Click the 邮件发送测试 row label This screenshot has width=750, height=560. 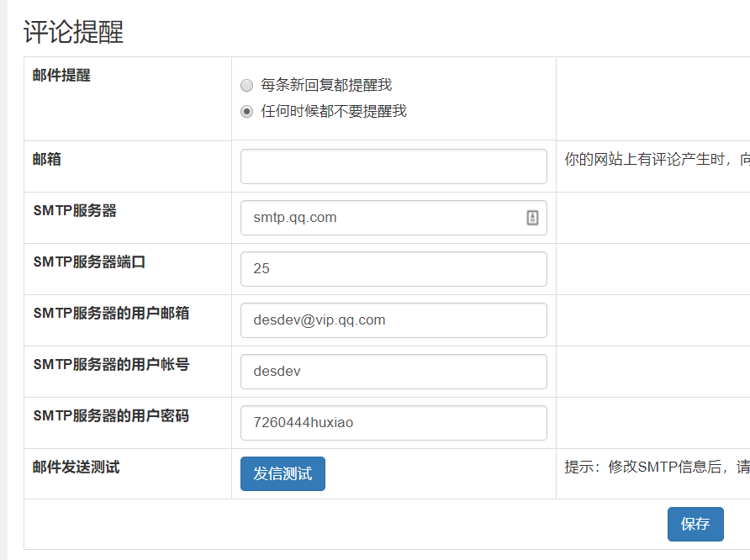point(76,467)
